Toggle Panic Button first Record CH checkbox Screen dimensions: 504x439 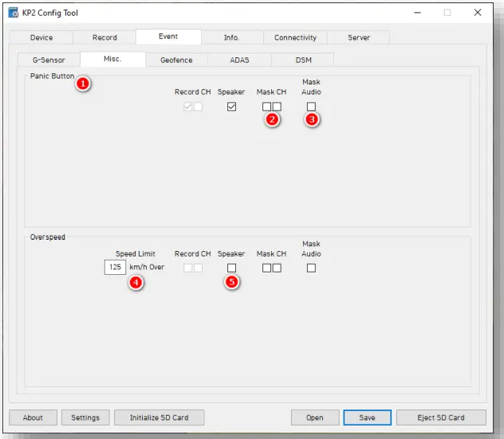click(x=188, y=106)
